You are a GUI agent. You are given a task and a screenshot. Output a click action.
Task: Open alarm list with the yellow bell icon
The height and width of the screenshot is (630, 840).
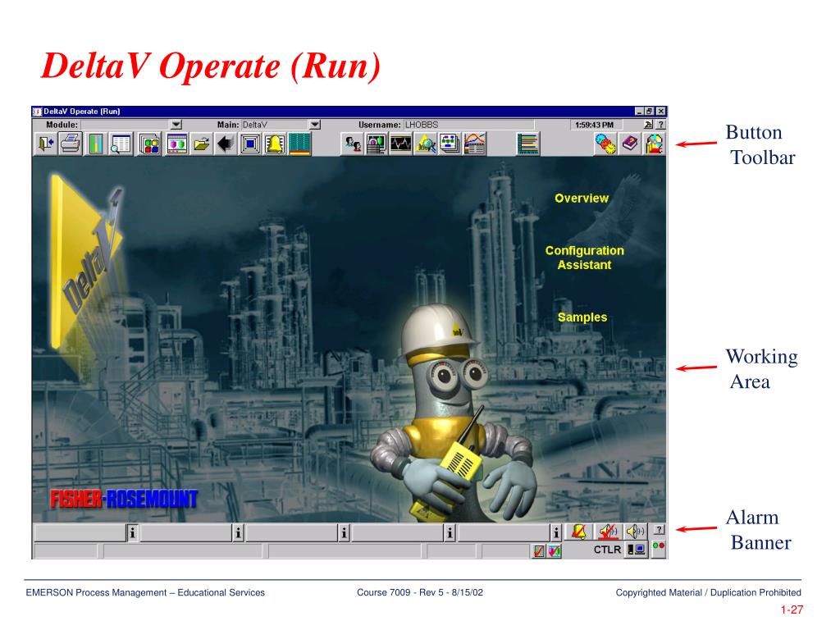pyautogui.click(x=275, y=144)
